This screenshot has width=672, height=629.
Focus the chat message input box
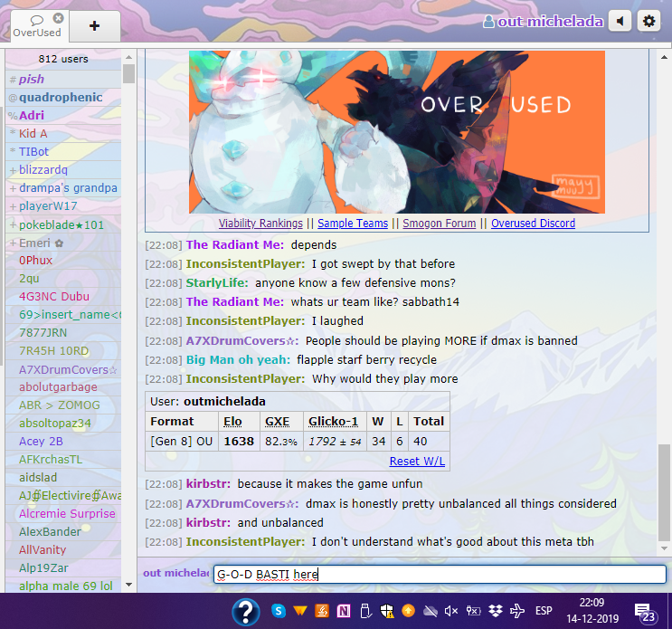pyautogui.click(x=440, y=574)
